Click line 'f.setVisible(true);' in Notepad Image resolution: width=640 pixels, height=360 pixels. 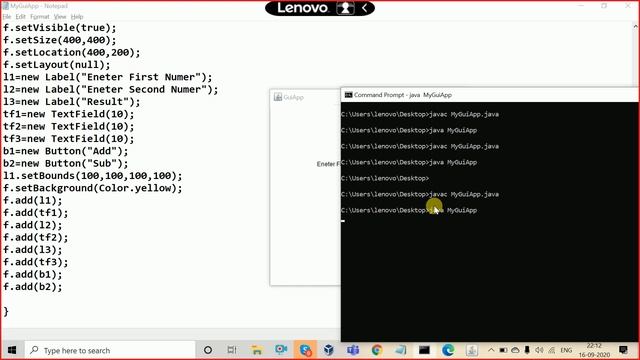[x=60, y=28]
